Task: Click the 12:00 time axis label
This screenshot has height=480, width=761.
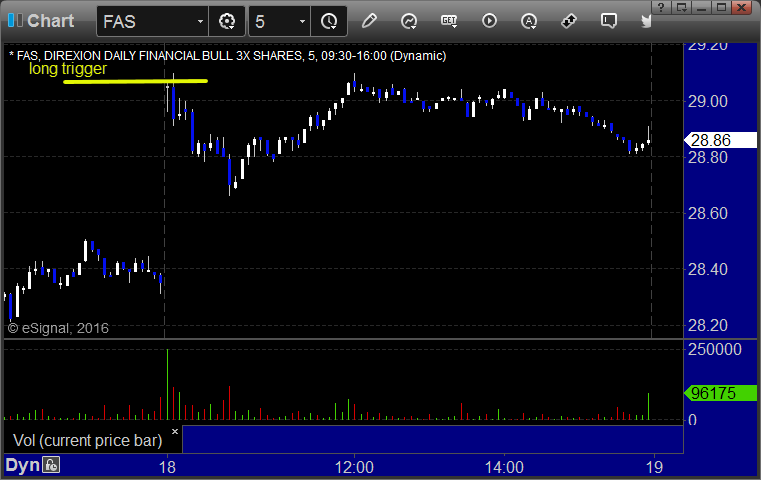Action: (354, 467)
